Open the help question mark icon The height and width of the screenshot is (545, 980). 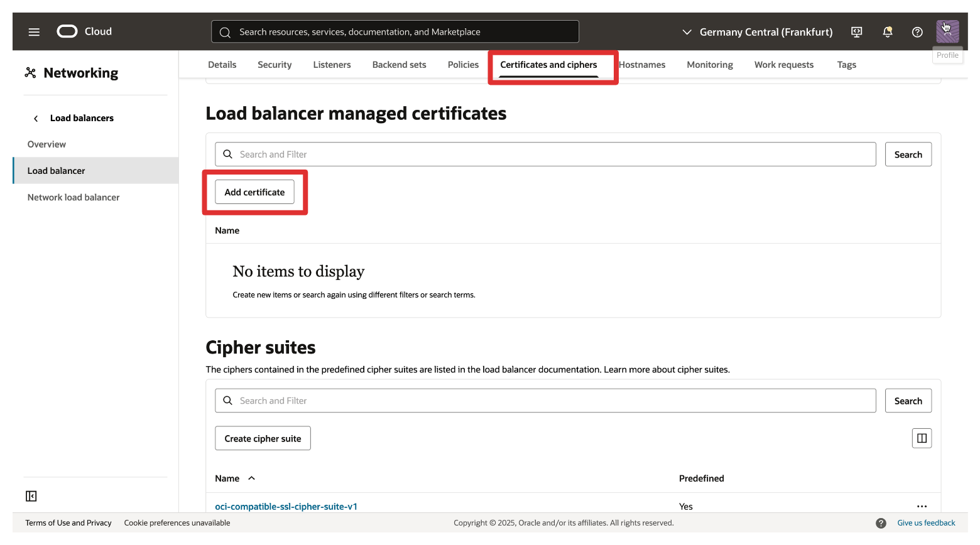click(917, 32)
